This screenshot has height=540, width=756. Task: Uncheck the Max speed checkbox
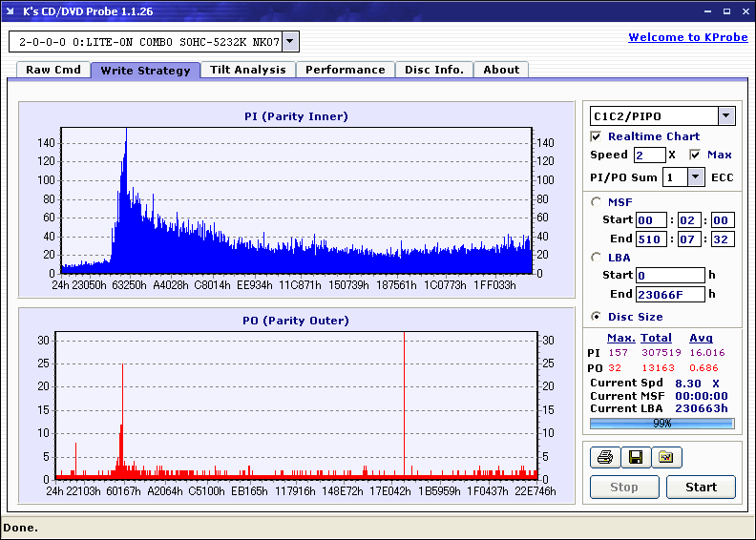tap(695, 155)
